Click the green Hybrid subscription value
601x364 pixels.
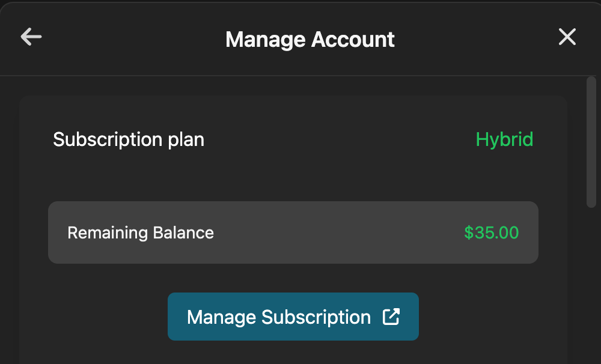pos(504,139)
